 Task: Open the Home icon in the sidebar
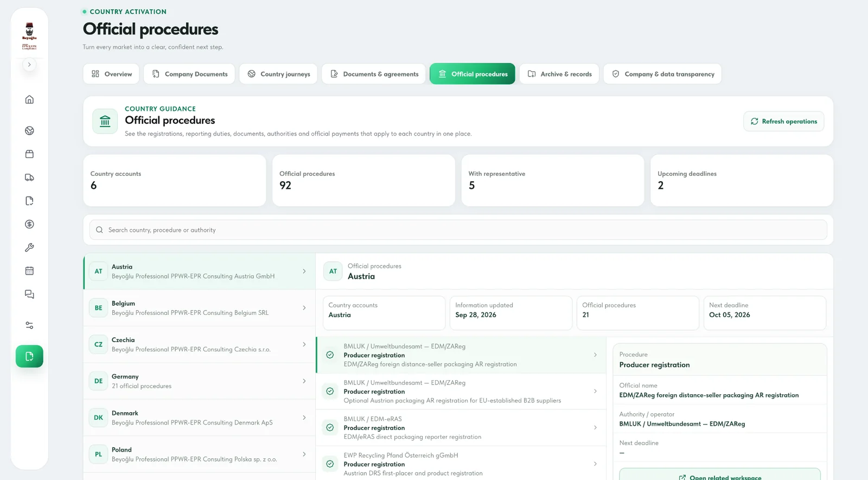click(29, 99)
